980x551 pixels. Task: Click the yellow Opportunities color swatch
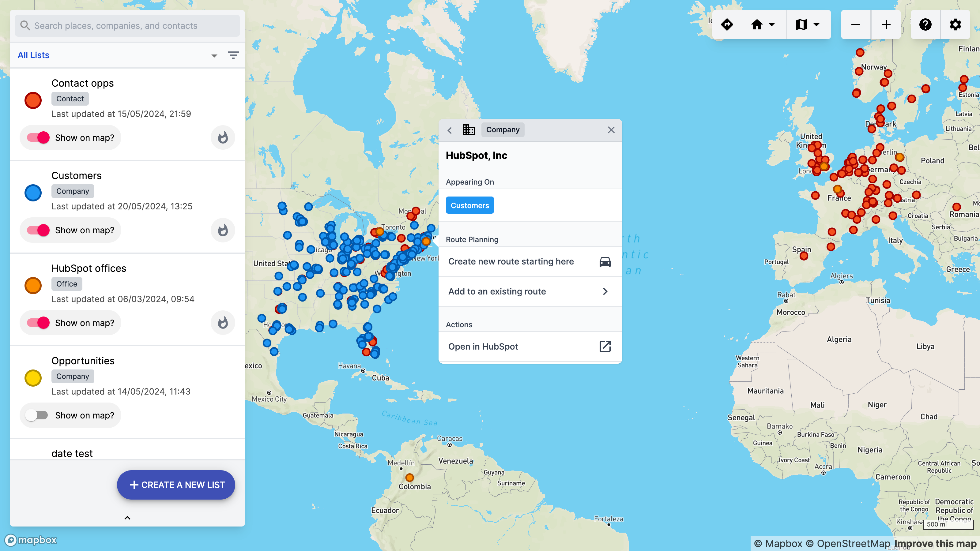click(x=33, y=378)
